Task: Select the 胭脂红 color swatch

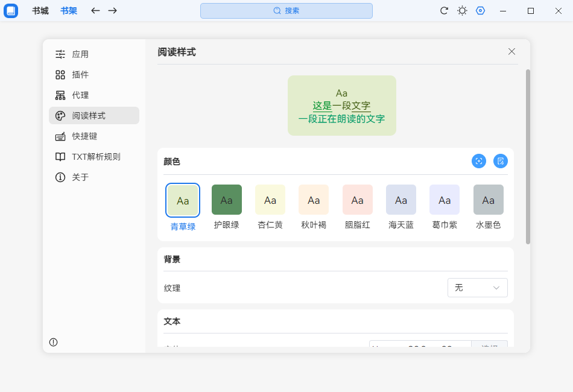Action: click(358, 200)
